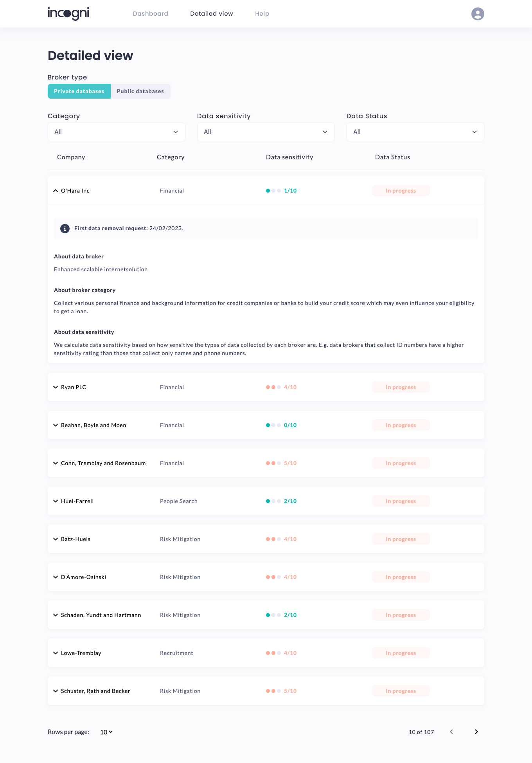Collapse the O'Hara Inc row
Image resolution: width=532 pixels, height=763 pixels.
tap(56, 191)
